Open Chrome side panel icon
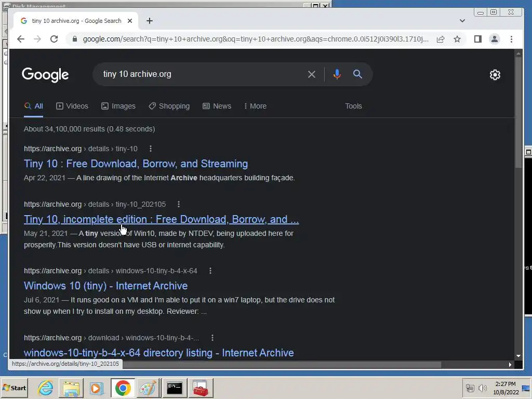Screen dimensions: 532x399 coord(478,39)
